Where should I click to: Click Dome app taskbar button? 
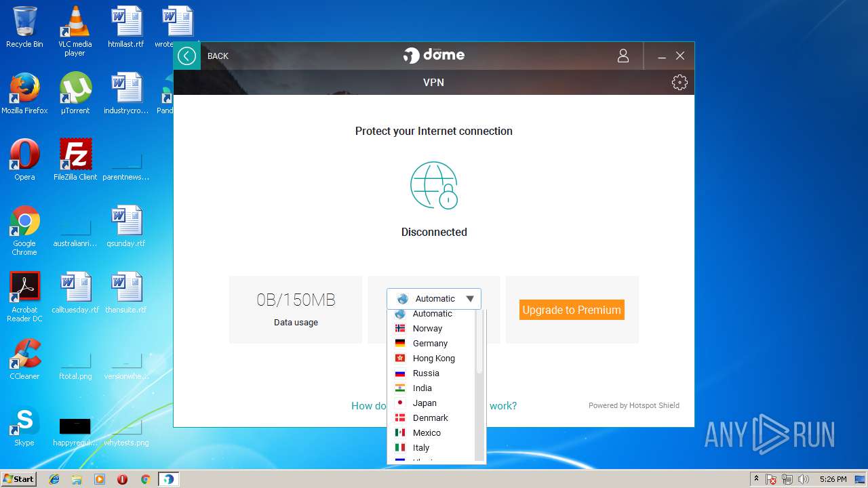point(168,479)
